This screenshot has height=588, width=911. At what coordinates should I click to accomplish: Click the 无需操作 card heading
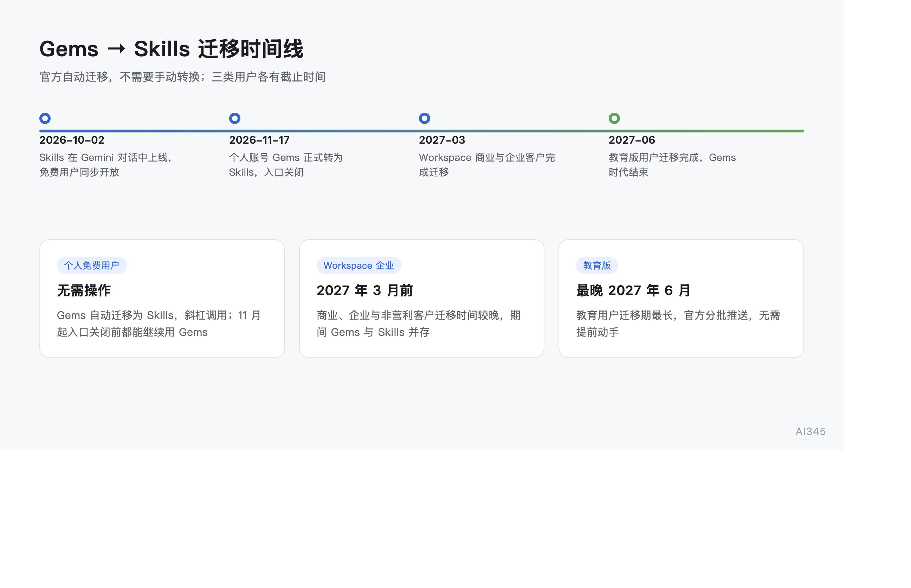84,290
